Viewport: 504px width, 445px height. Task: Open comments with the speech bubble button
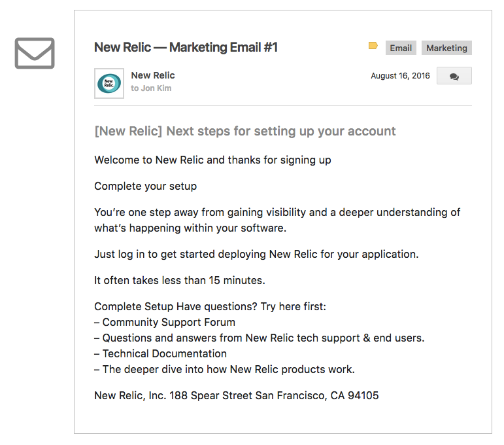pyautogui.click(x=454, y=76)
